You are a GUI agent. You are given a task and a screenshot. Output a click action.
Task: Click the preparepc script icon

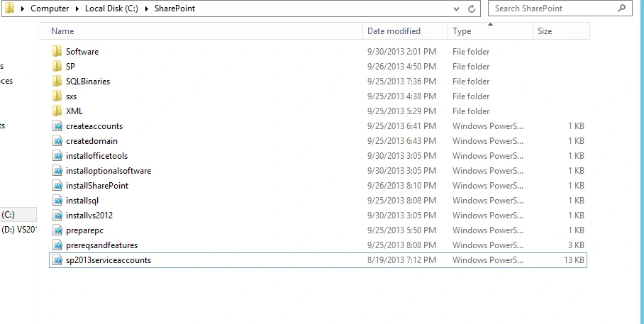pyautogui.click(x=57, y=230)
